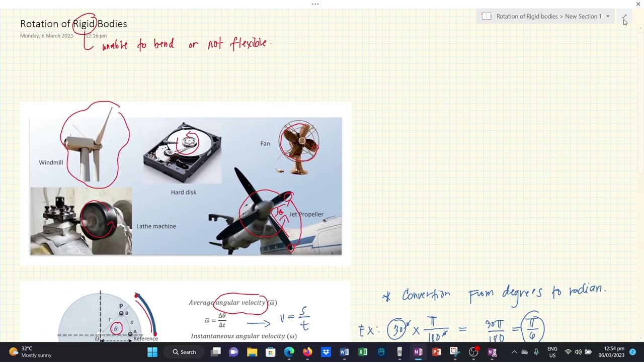Image resolution: width=644 pixels, height=362 pixels.
Task: Launch Firefox from the taskbar
Action: pyautogui.click(x=307, y=352)
